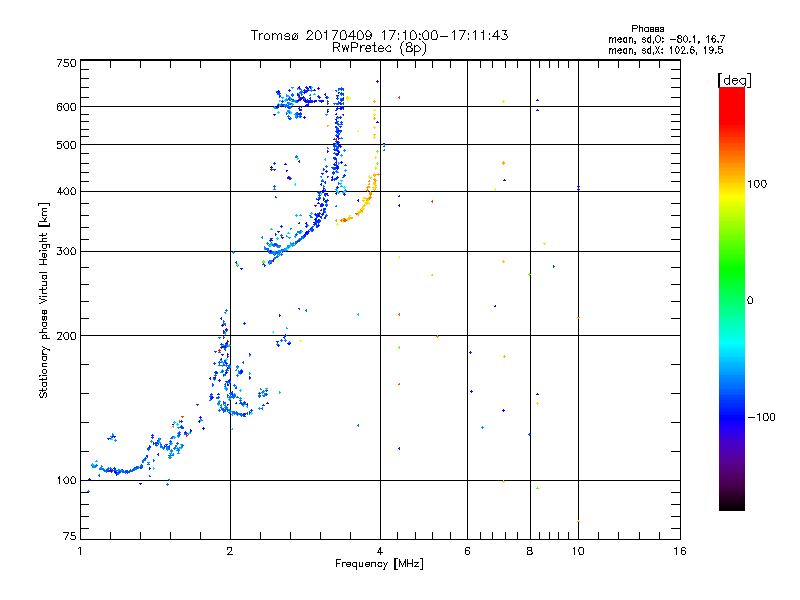The height and width of the screenshot is (600, 800).
Task: Click the y-axis "750" tick label
Action: click(x=66, y=63)
